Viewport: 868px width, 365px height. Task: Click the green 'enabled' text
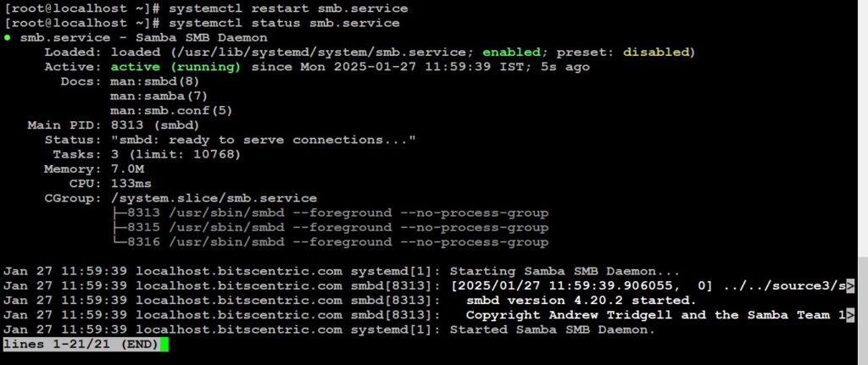511,53
